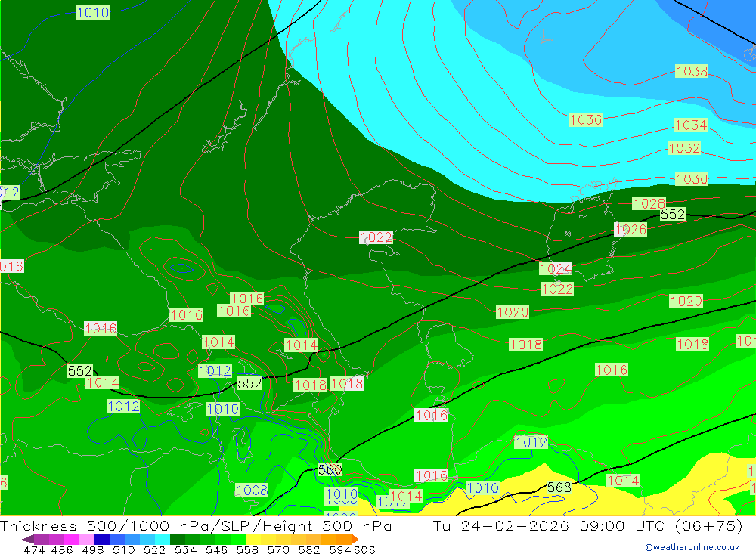This screenshot has width=756, height=554.
Task: Click the 568 height contour label
Action: [559, 487]
